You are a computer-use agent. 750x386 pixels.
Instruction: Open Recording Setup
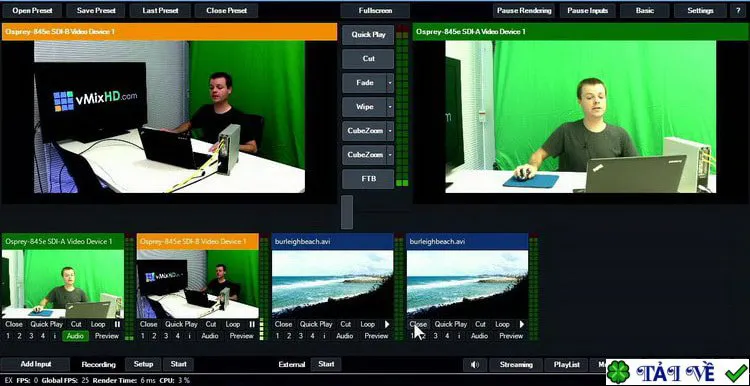coord(143,364)
